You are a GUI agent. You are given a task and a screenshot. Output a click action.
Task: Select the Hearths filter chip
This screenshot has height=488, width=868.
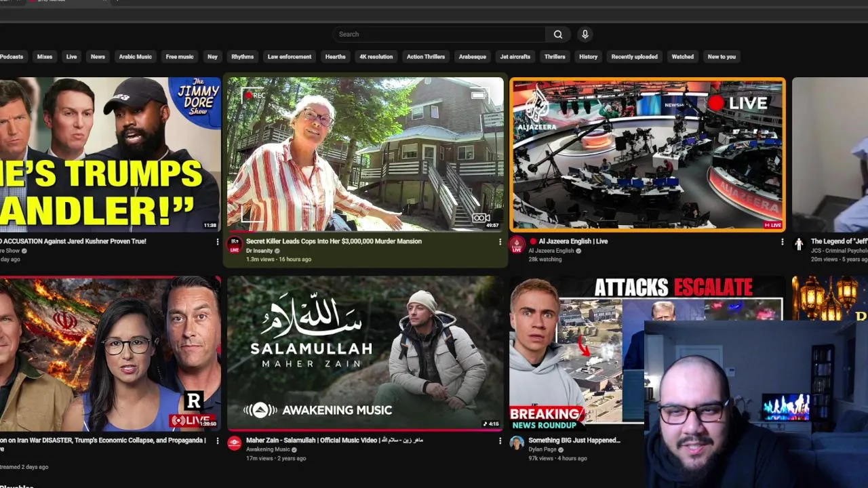[335, 57]
